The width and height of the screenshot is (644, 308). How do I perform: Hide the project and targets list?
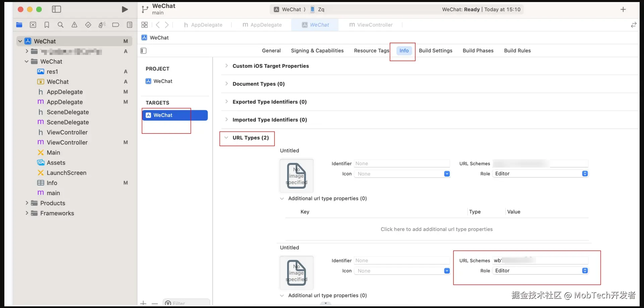click(x=144, y=51)
